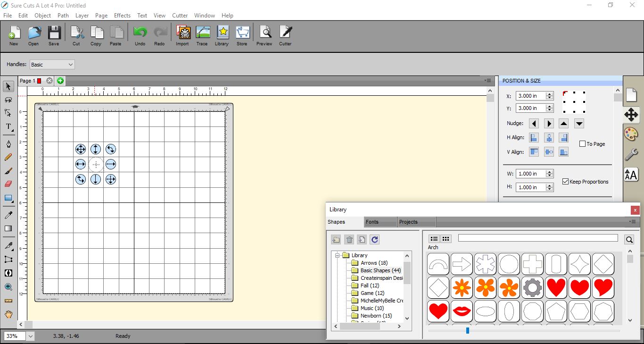Open the Preview magnifier icon
Viewport: 644px width, 344px height.
264,35
